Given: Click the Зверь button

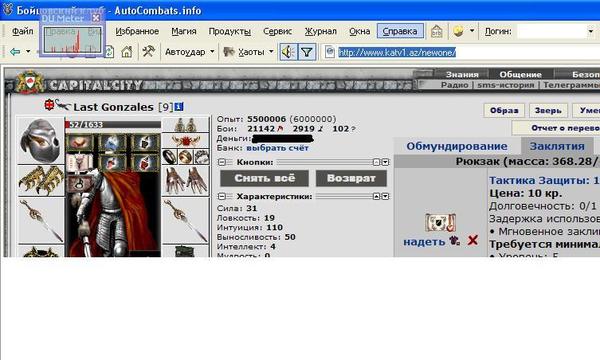Looking at the screenshot, I should [x=548, y=111].
